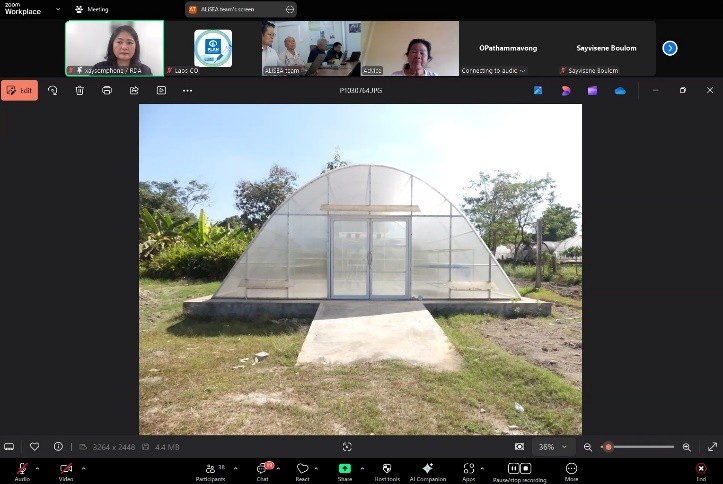
Task: Open Clipchamp purple icon in Photos
Action: [593, 90]
